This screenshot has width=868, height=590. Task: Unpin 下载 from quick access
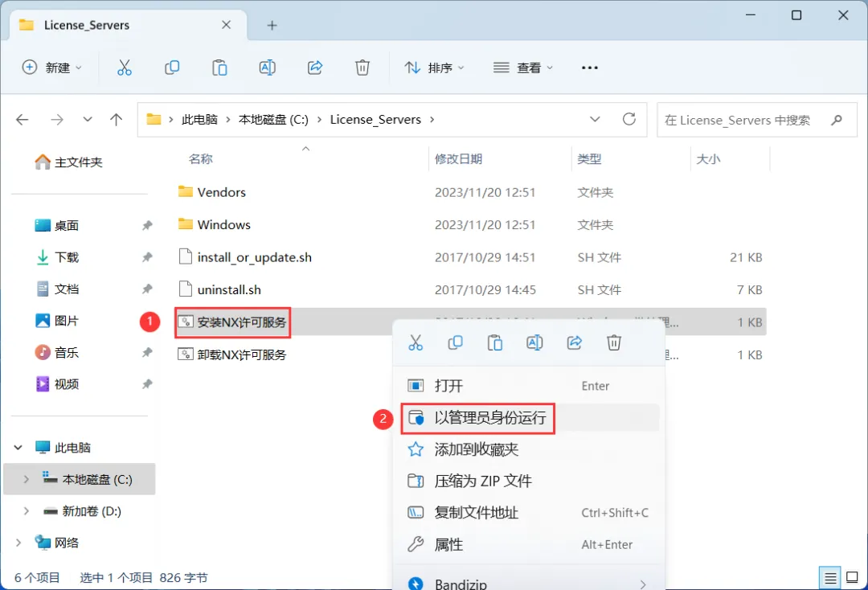pos(147,257)
